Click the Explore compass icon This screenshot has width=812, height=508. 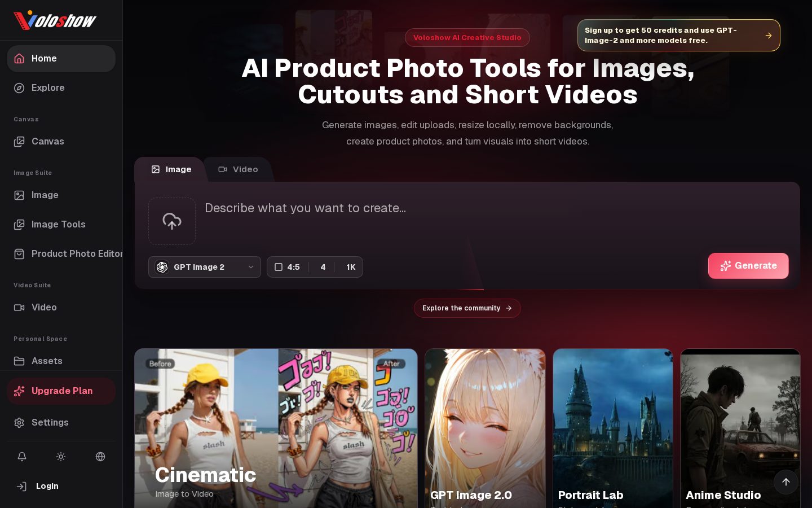pos(19,88)
